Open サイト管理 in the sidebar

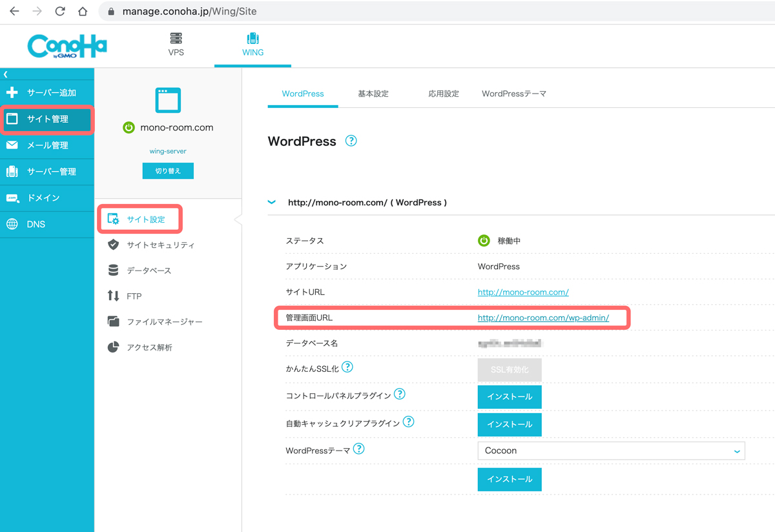(x=47, y=119)
